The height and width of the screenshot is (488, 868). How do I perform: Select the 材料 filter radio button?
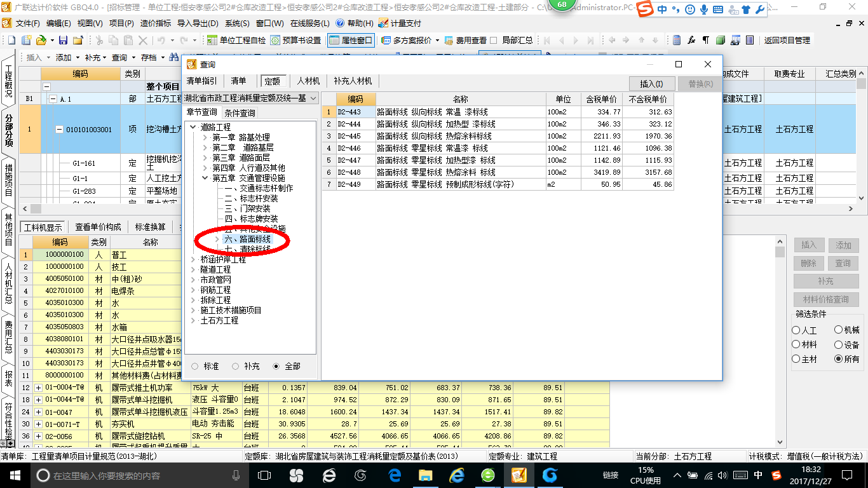point(796,344)
